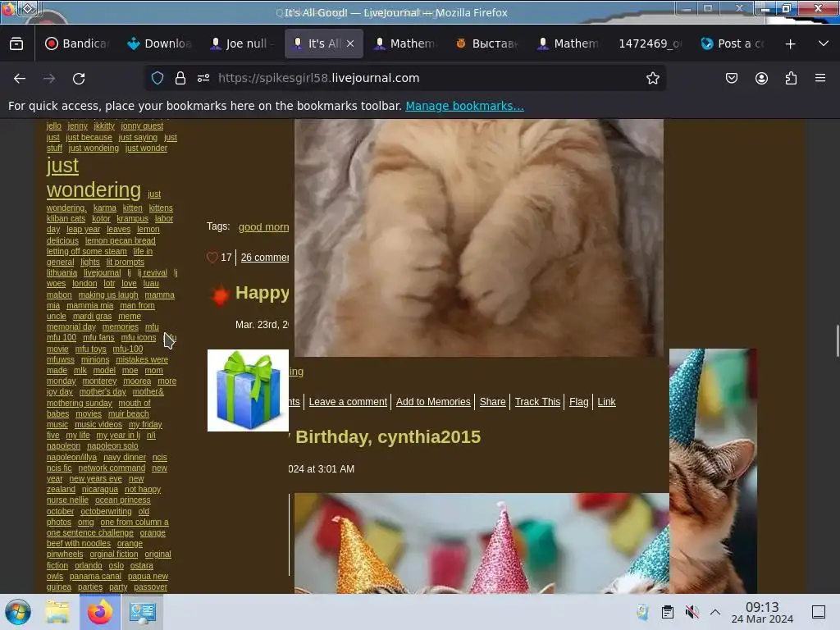Switch to the Joe null tab

242,44
